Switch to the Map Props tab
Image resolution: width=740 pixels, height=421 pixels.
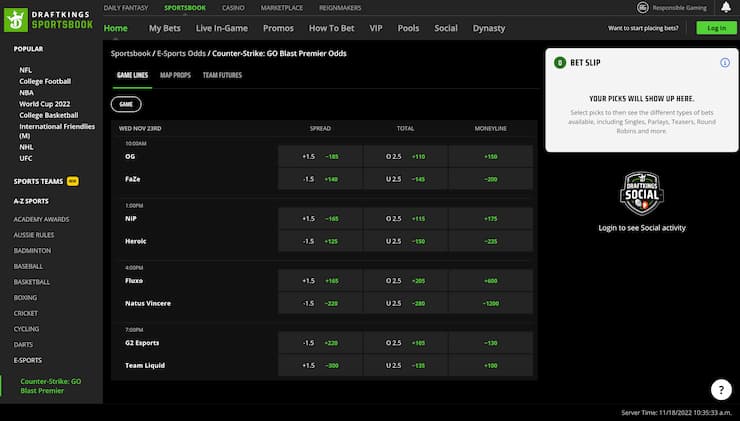coord(174,75)
